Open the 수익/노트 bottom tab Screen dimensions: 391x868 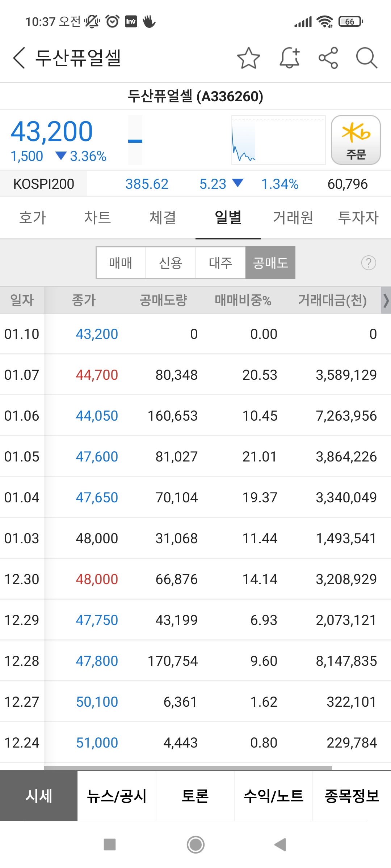[x=273, y=796]
